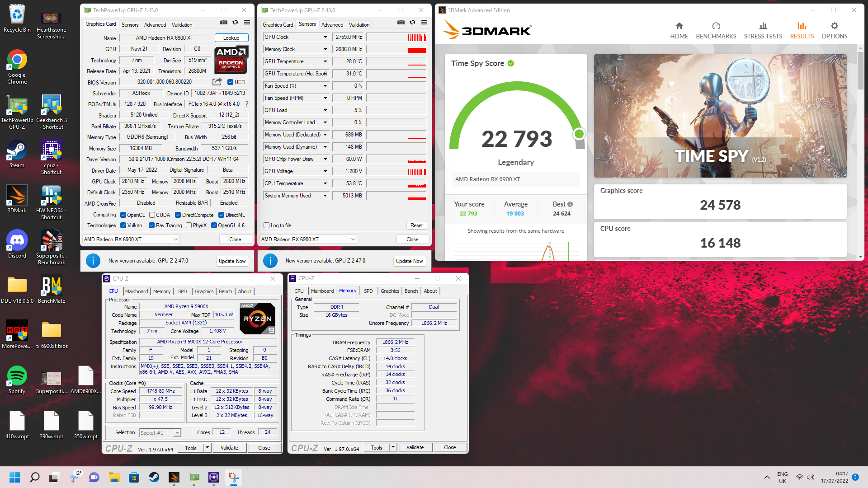This screenshot has width=868, height=488.
Task: Open BenchMate desktop icon
Action: [51, 290]
